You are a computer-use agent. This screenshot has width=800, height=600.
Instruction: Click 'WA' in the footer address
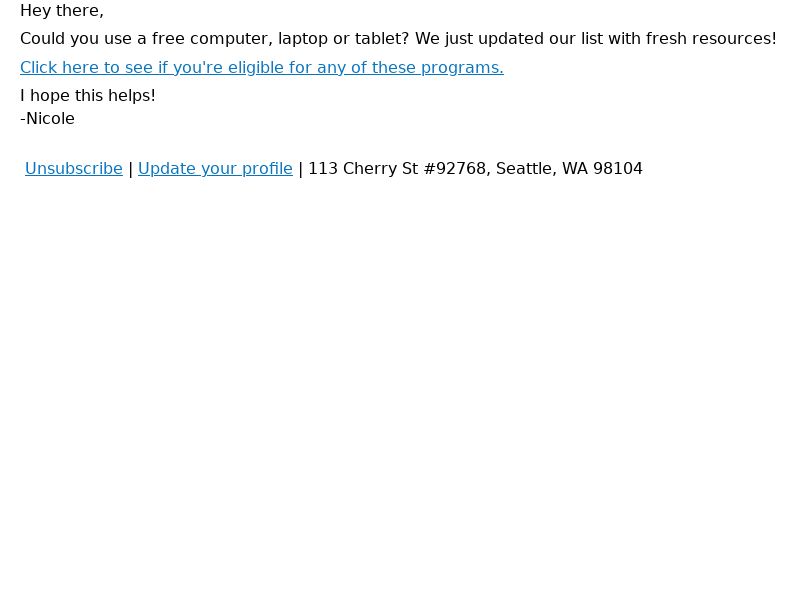click(574, 168)
